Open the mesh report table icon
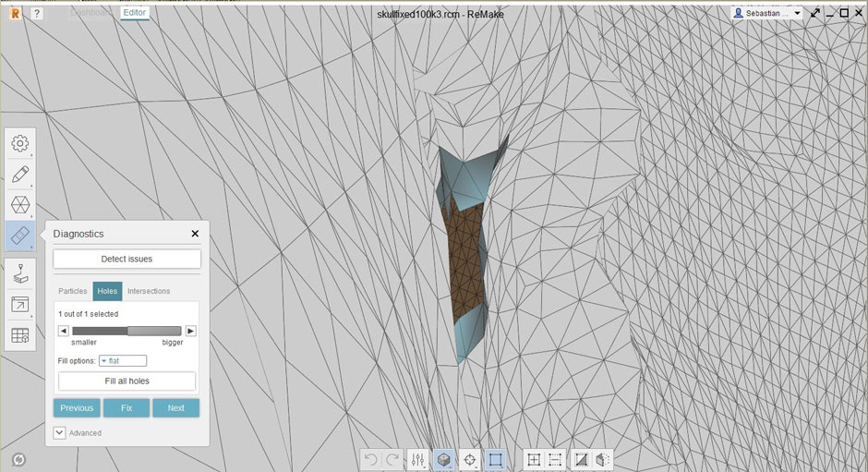Image resolution: width=868 pixels, height=472 pixels. point(20,335)
